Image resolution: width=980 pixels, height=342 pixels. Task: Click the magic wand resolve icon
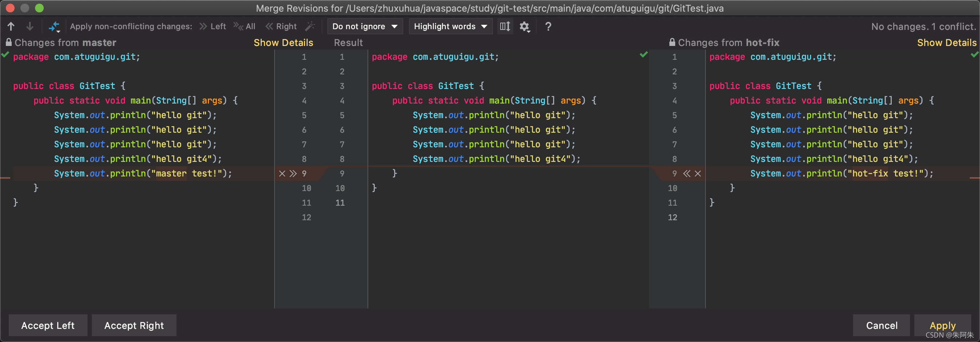pyautogui.click(x=310, y=26)
